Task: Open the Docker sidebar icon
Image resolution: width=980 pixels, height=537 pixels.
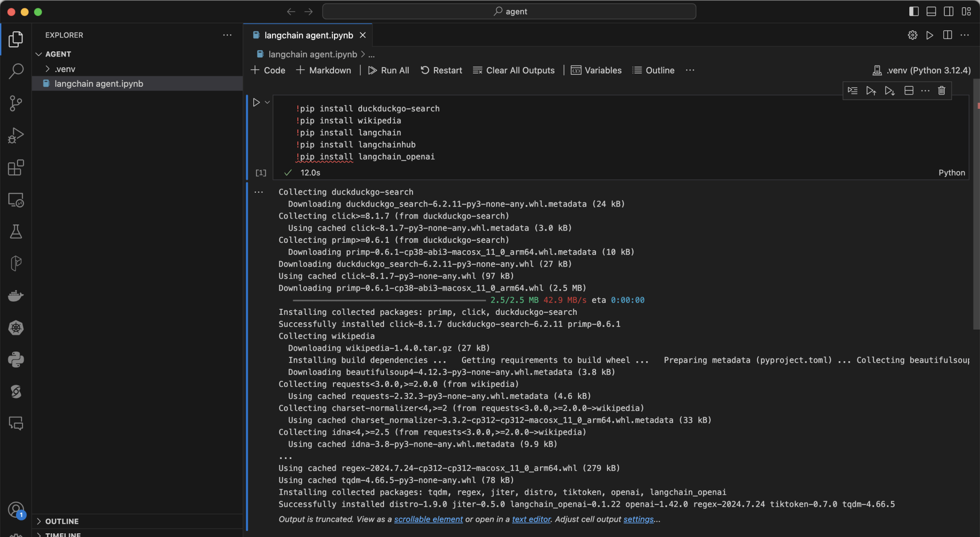Action: tap(16, 296)
